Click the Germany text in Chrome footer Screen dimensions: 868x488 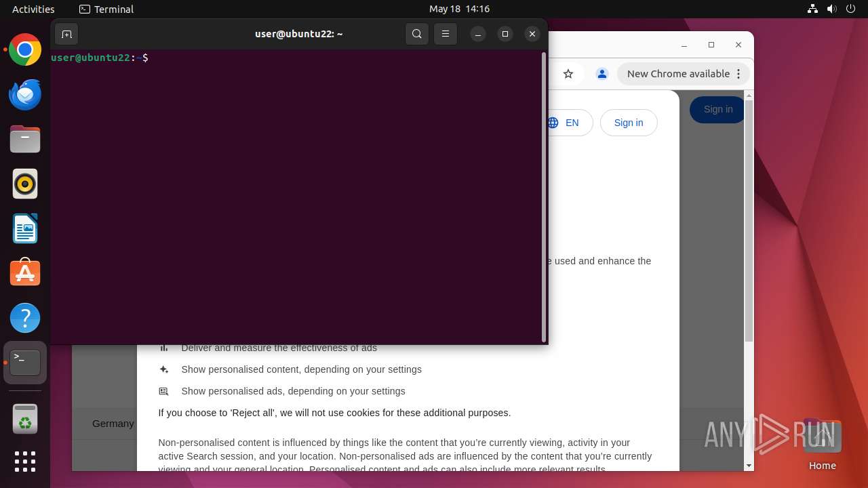113,424
